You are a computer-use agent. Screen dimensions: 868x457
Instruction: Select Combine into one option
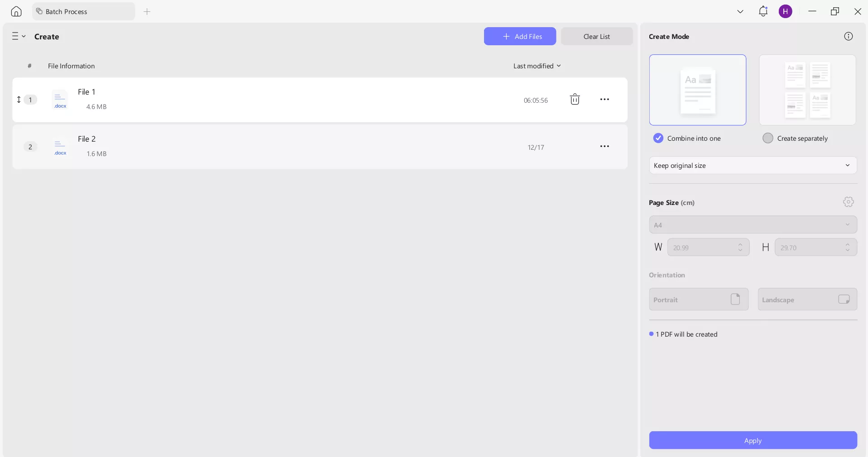click(658, 138)
